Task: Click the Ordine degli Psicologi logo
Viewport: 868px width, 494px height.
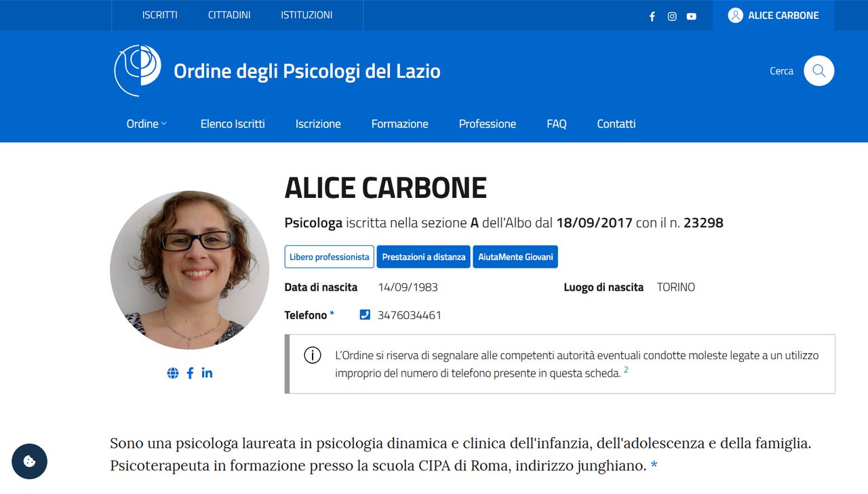Action: (138, 70)
